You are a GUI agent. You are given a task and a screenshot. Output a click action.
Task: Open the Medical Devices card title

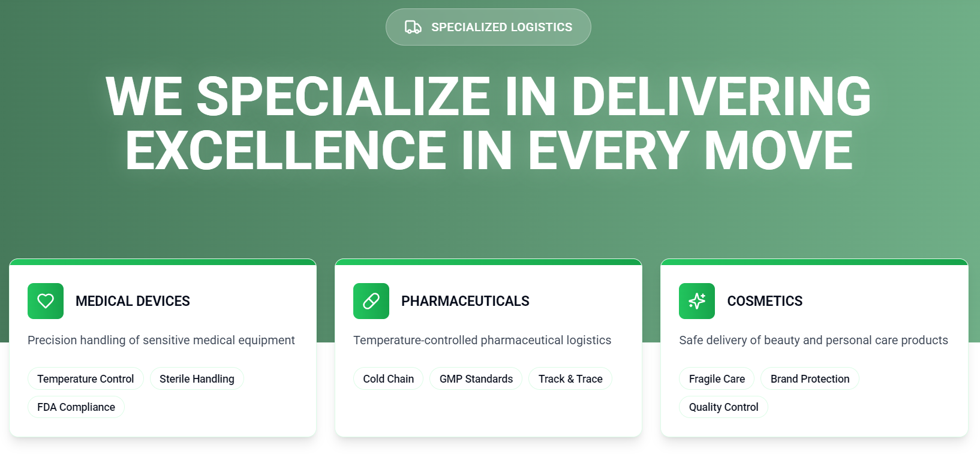point(133,301)
